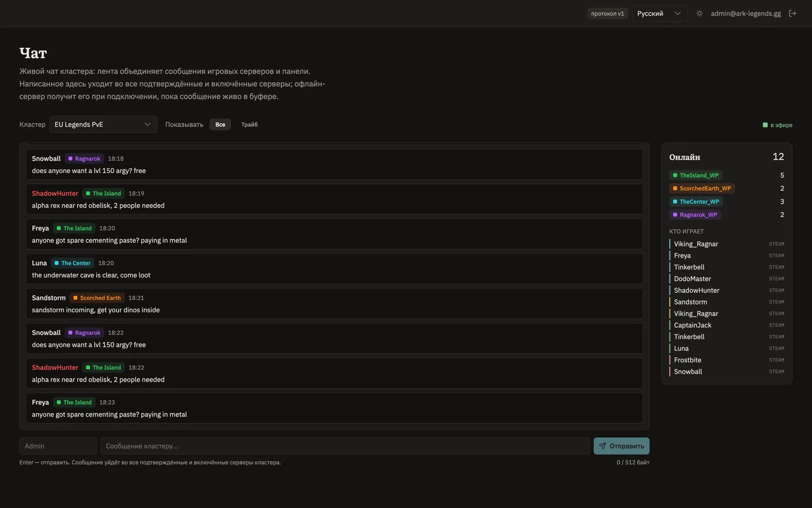The height and width of the screenshot is (508, 812).
Task: Click the Scorched Earth tag on Sandstorm's message
Action: (97, 298)
